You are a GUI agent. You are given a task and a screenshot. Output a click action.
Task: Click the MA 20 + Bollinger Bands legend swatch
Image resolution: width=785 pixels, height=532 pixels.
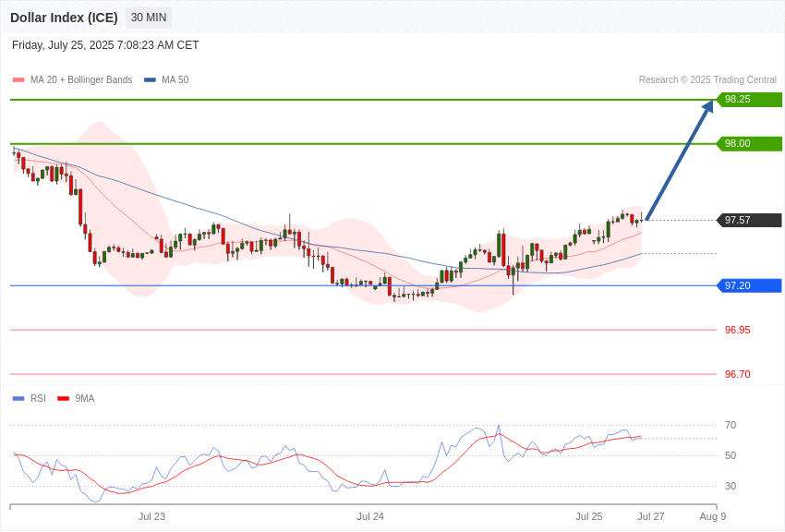(x=18, y=80)
